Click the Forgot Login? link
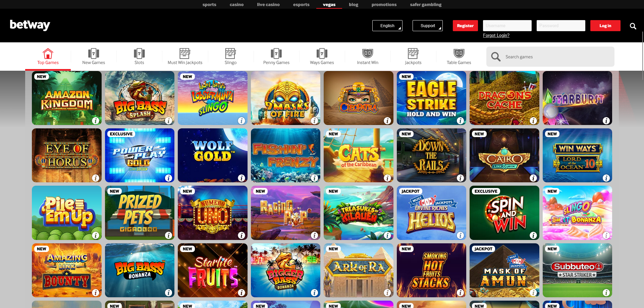 point(496,36)
